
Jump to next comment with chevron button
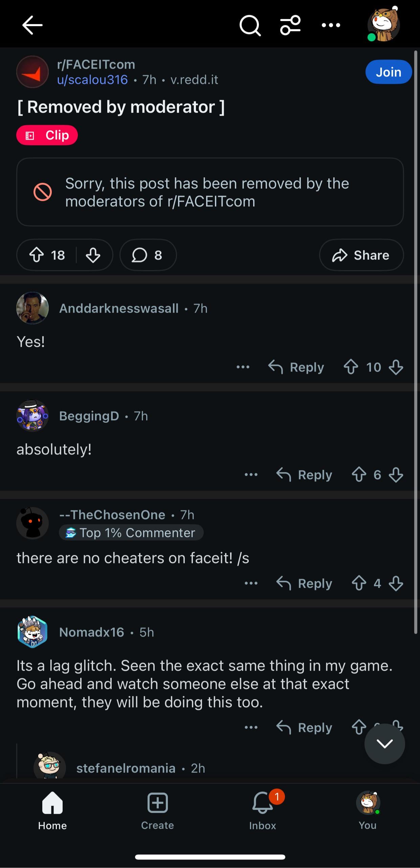(x=384, y=743)
